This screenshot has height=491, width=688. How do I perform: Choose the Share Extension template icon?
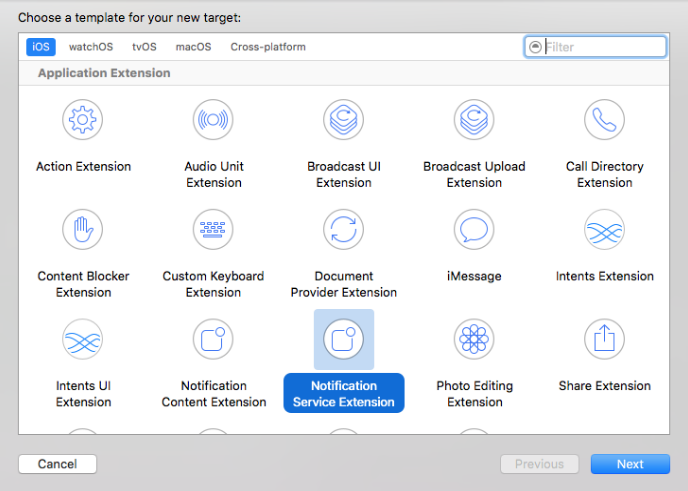604,340
